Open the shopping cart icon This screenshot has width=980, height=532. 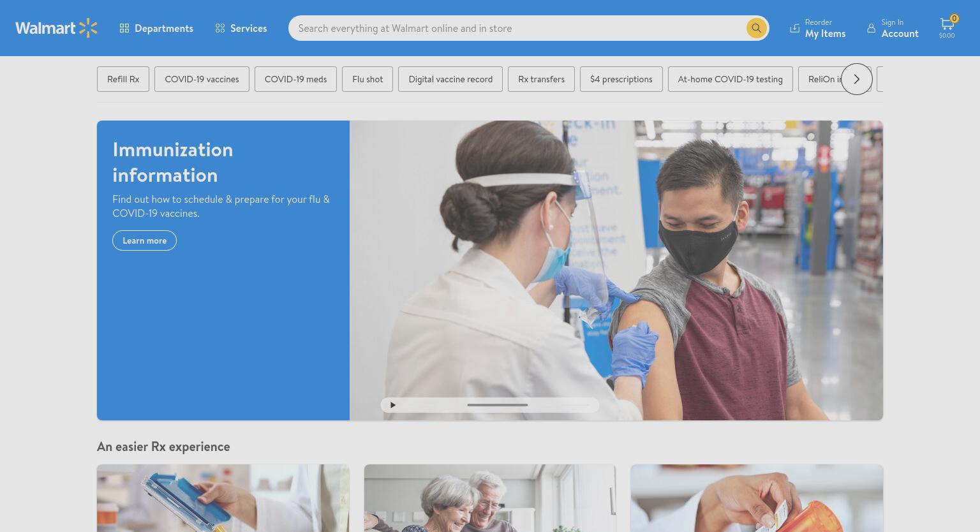(947, 28)
